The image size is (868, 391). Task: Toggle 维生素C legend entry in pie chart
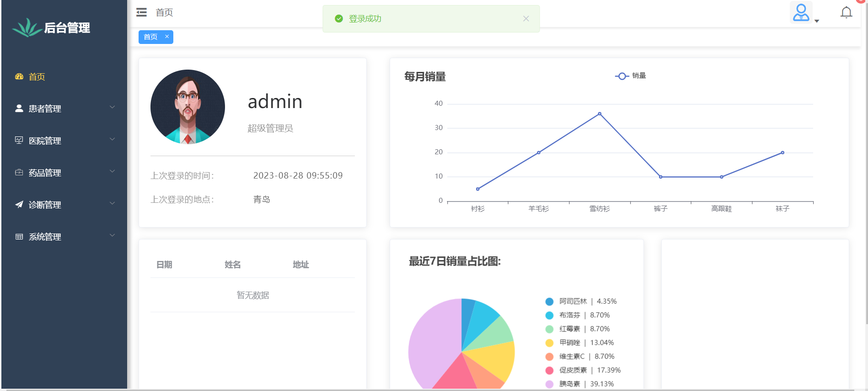pos(580,356)
